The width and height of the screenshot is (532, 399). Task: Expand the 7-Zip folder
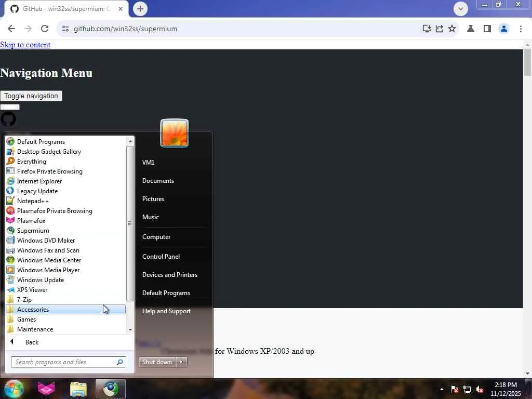point(65,299)
